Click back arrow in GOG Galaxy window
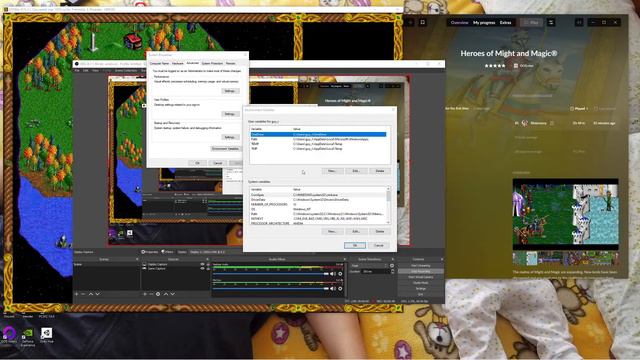Viewport: 640px width, 360px height. click(x=411, y=22)
